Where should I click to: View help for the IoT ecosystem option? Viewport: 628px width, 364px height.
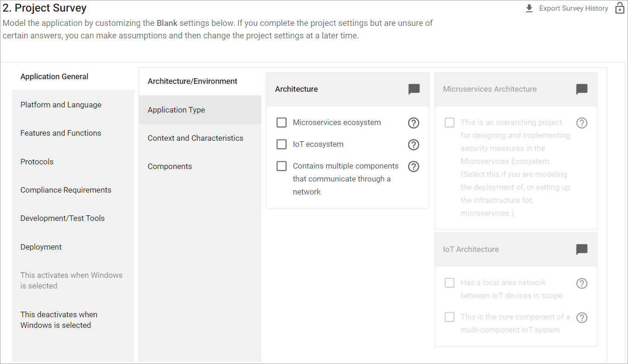coord(413,144)
